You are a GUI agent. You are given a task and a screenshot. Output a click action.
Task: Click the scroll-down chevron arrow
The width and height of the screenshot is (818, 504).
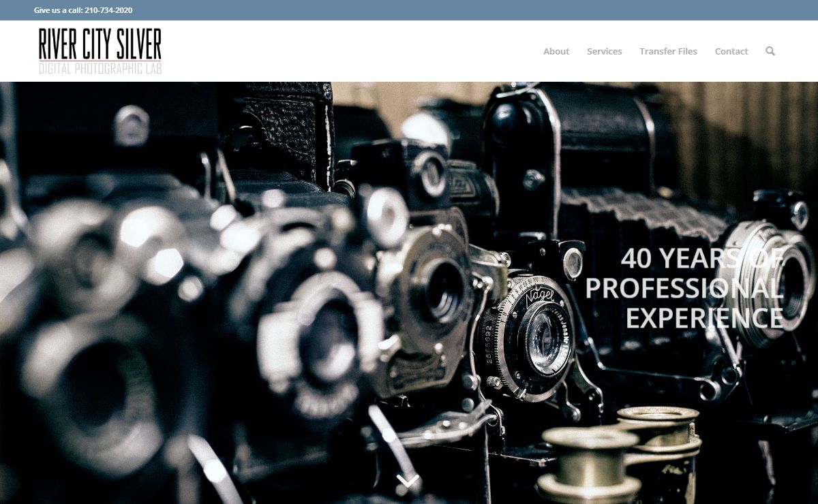(408, 481)
